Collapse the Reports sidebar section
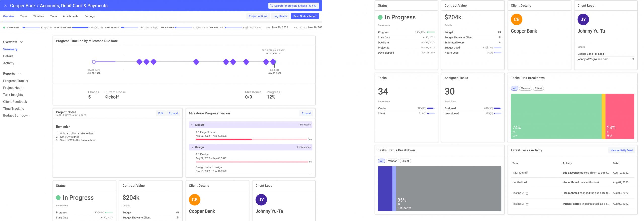This screenshot has height=221, width=644. tap(20, 74)
